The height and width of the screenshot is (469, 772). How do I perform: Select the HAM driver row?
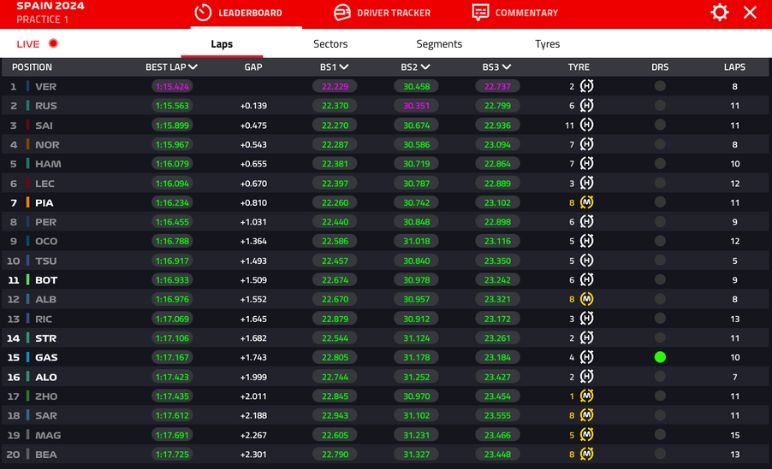pyautogui.click(x=46, y=164)
